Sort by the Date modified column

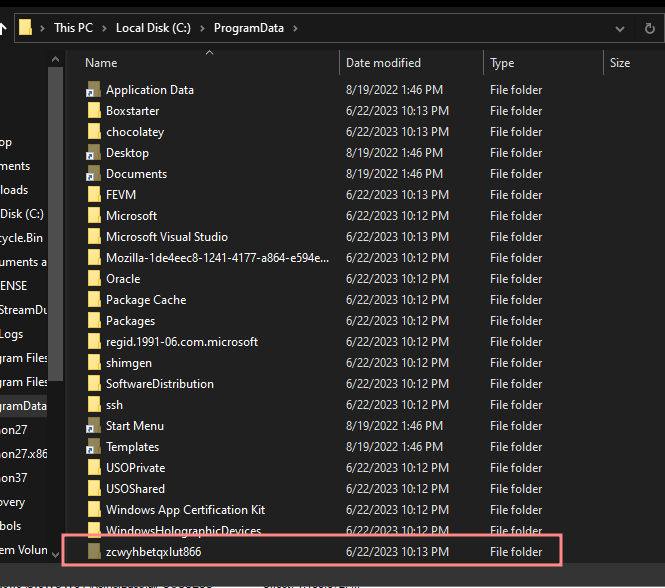point(383,63)
